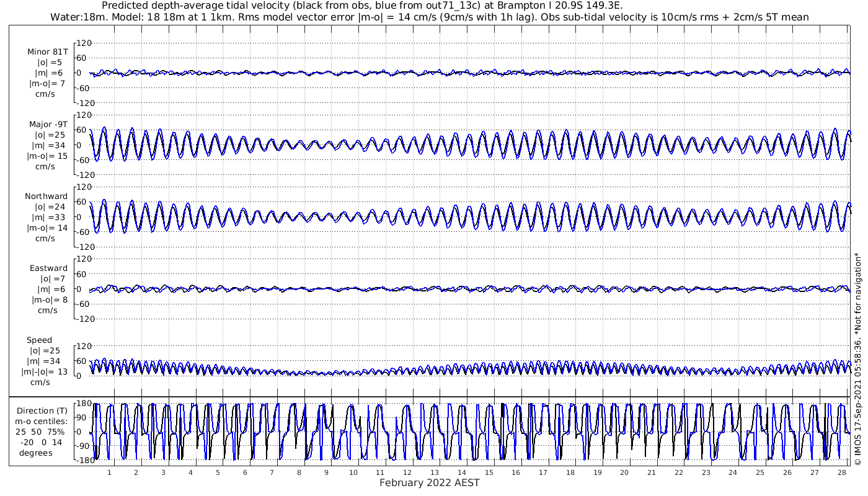Click the '-20 0 14' centile values
Viewport: 868px width, 496px height.
pos(40,443)
